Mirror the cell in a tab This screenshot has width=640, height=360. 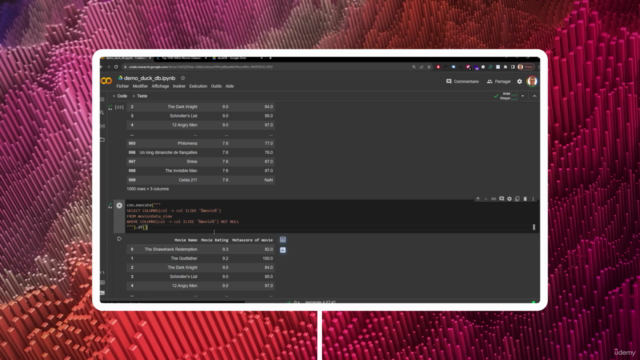(517, 199)
